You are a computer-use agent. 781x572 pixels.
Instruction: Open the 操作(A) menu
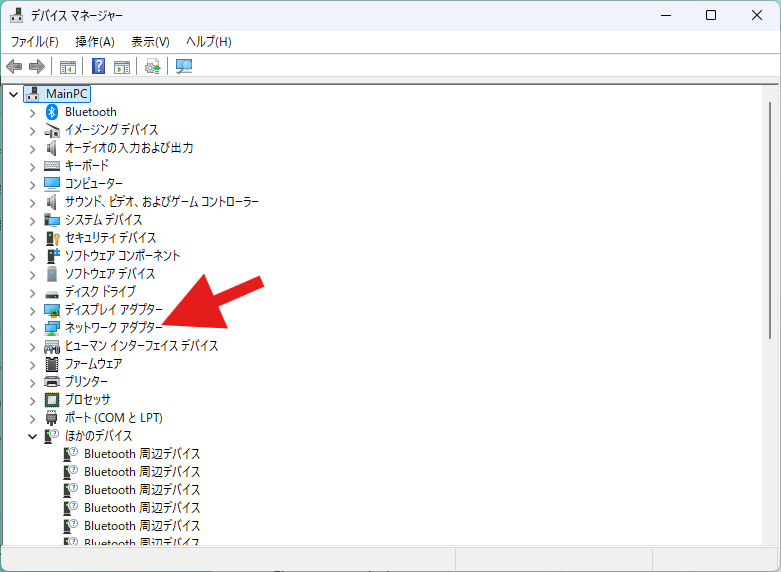click(x=95, y=41)
